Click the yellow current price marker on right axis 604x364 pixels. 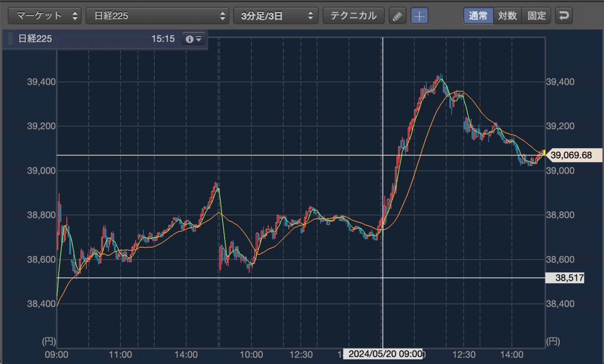tap(544, 152)
